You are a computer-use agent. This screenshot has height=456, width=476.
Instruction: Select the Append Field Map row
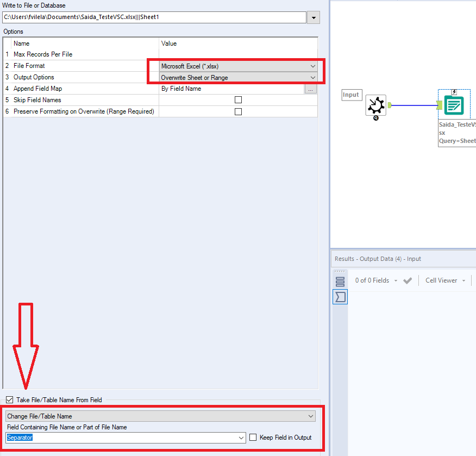(160, 89)
